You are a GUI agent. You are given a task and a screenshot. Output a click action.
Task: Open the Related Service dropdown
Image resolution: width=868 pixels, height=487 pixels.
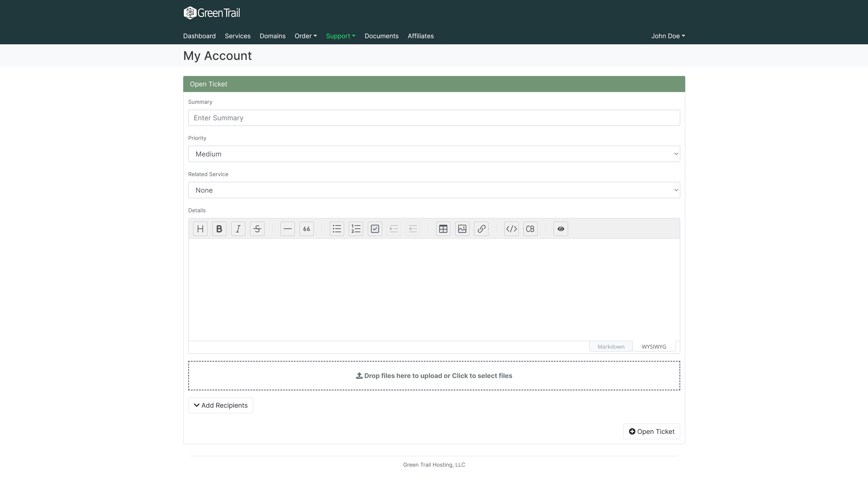click(x=434, y=190)
